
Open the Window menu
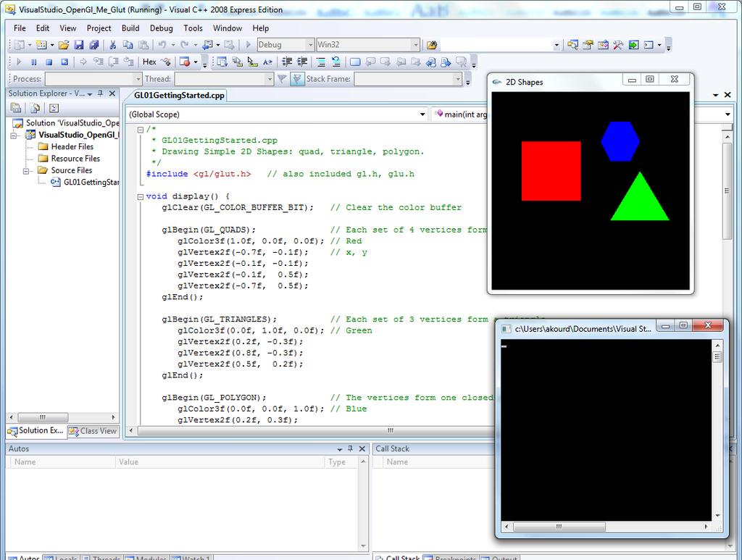(227, 28)
